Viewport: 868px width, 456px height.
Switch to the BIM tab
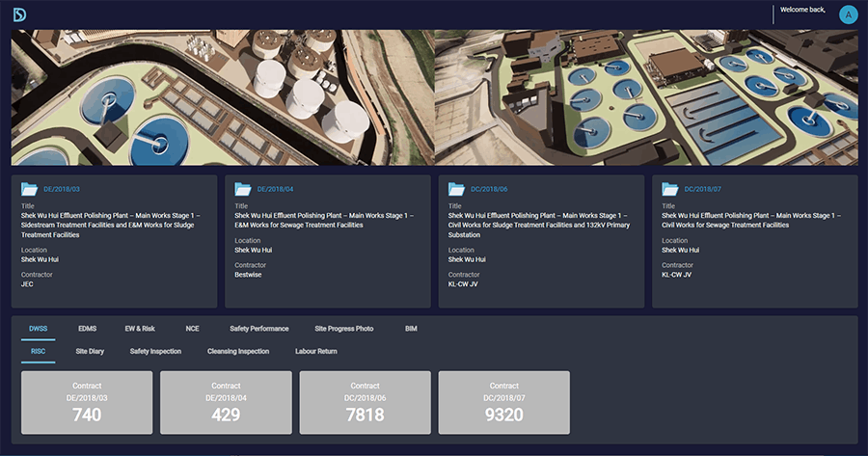(x=411, y=329)
